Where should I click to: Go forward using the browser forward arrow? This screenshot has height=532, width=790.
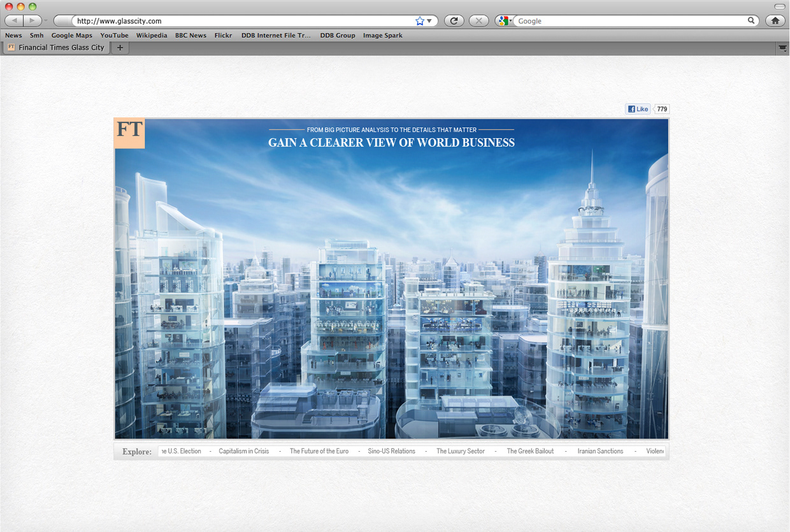32,20
